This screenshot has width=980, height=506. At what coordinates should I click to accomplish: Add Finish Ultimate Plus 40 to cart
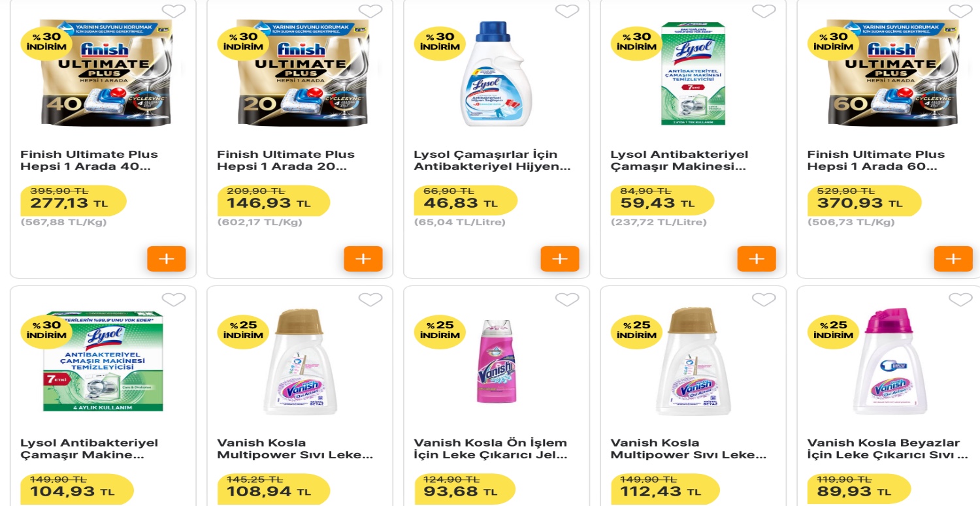pyautogui.click(x=167, y=259)
